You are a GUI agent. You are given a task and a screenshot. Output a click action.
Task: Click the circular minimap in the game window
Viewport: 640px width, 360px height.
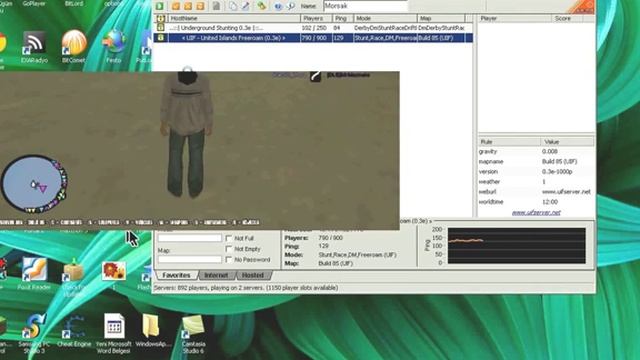pos(34,184)
